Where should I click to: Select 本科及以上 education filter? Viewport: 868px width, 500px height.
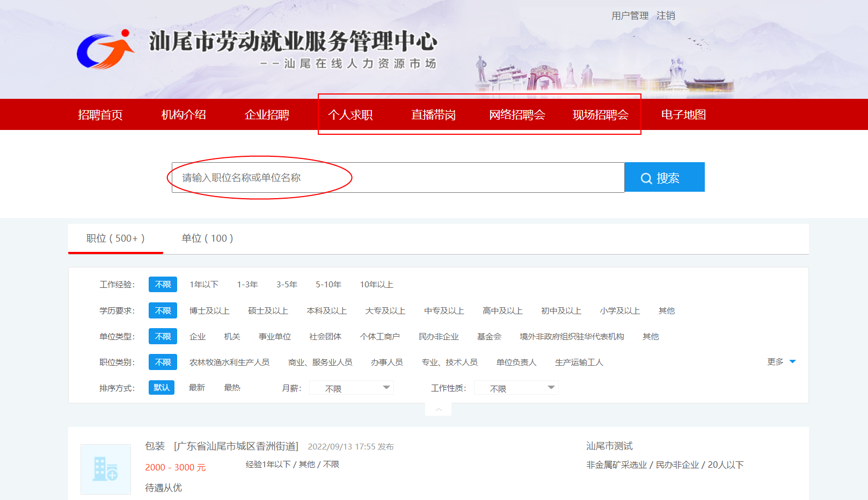pos(326,311)
